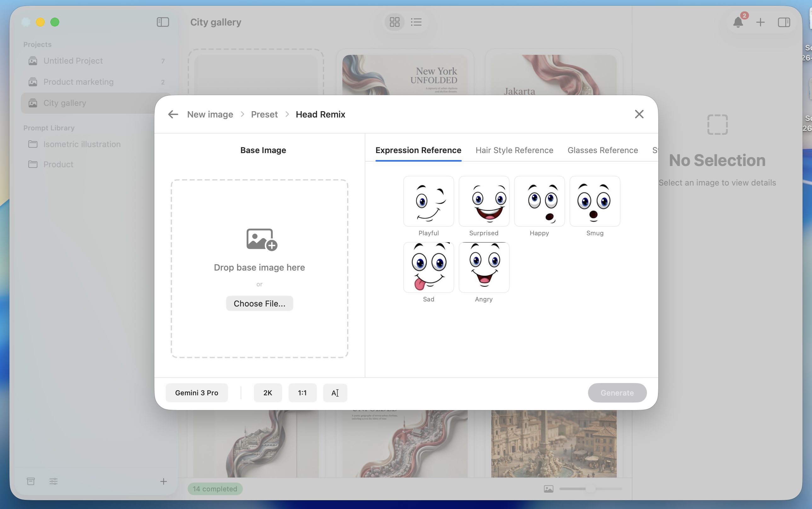Viewport: 812px width, 509px height.
Task: Switch to grid view layout
Action: [394, 22]
